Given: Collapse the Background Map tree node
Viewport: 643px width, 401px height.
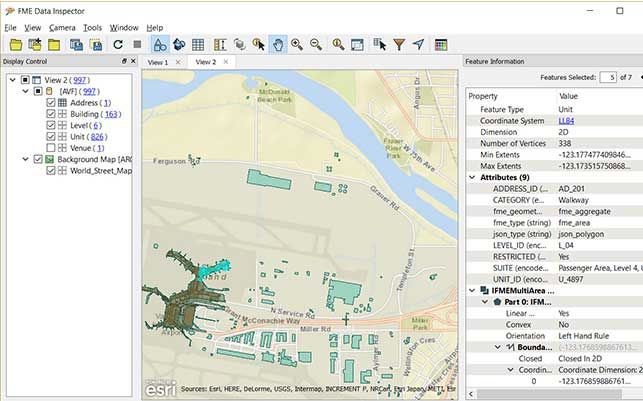Looking at the screenshot, I should click(25, 159).
